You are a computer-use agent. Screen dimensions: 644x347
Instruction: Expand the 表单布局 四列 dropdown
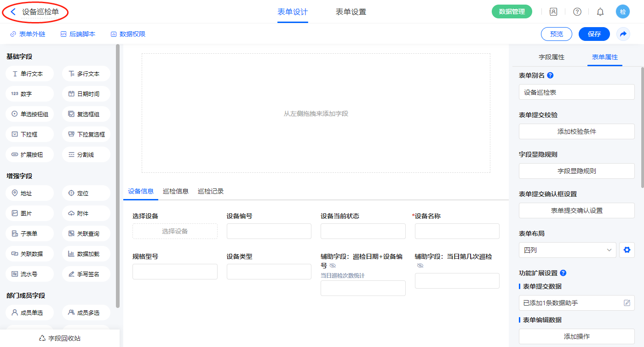pyautogui.click(x=567, y=250)
